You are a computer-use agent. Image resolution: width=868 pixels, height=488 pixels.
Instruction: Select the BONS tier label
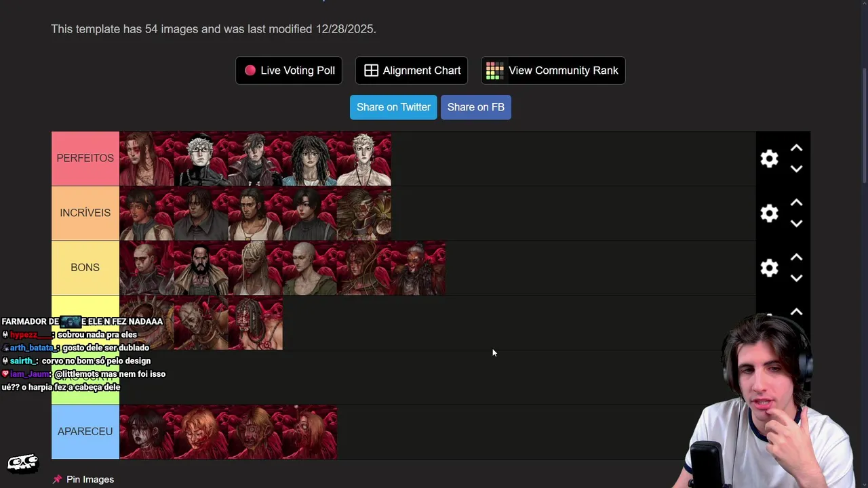(85, 268)
